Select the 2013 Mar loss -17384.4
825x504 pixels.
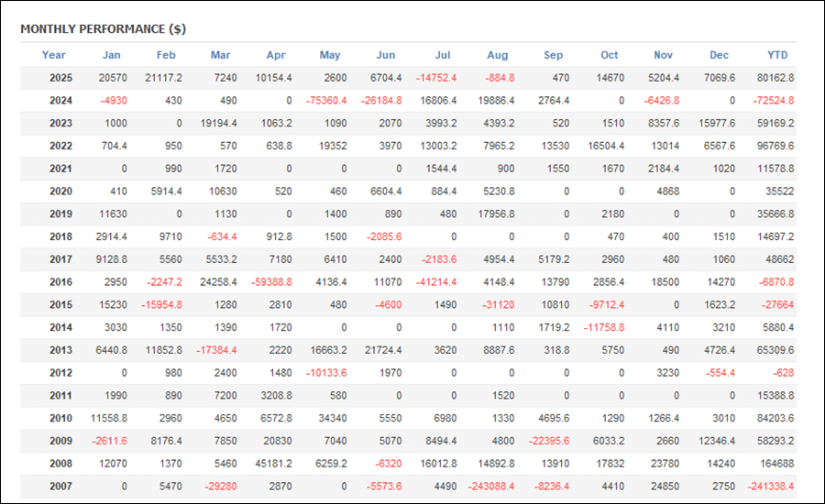point(216,349)
